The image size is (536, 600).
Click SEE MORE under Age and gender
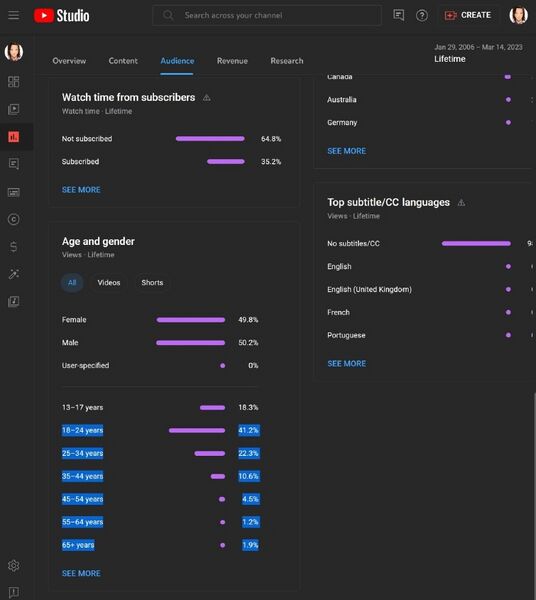pos(81,573)
